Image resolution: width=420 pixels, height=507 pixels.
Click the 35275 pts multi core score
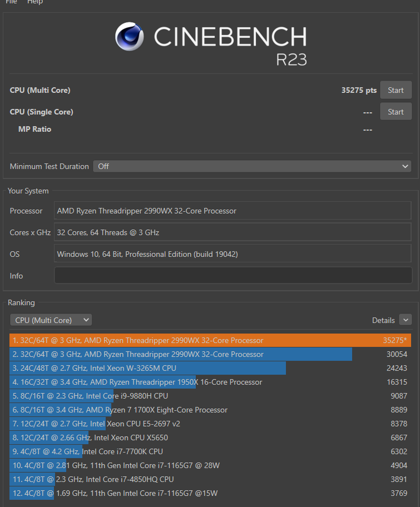[359, 90]
